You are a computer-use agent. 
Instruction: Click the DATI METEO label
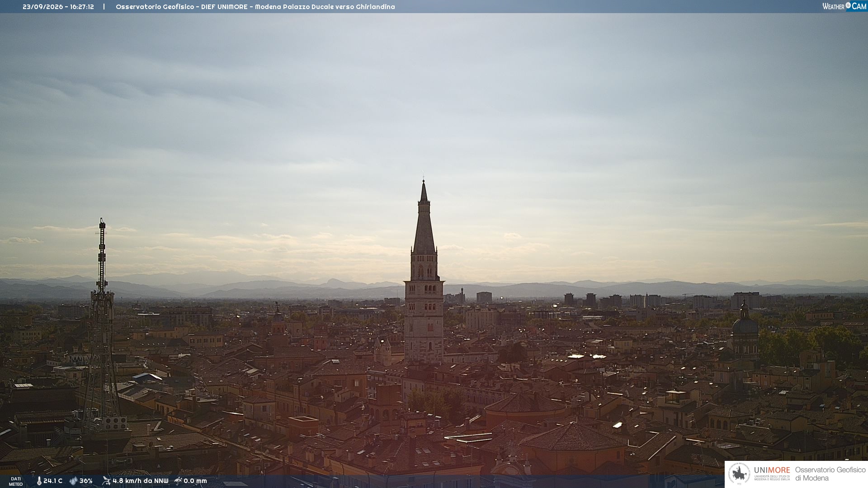click(x=16, y=481)
